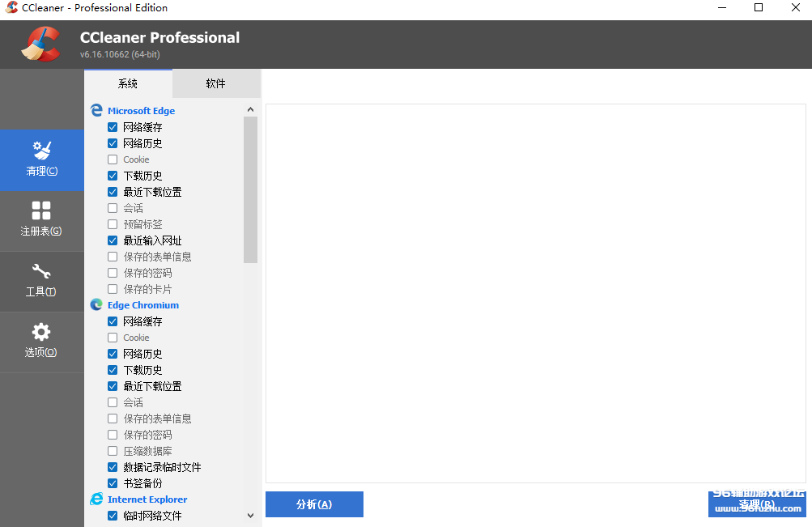Open the 选项 gear options icon
812x527 pixels.
pos(41,332)
